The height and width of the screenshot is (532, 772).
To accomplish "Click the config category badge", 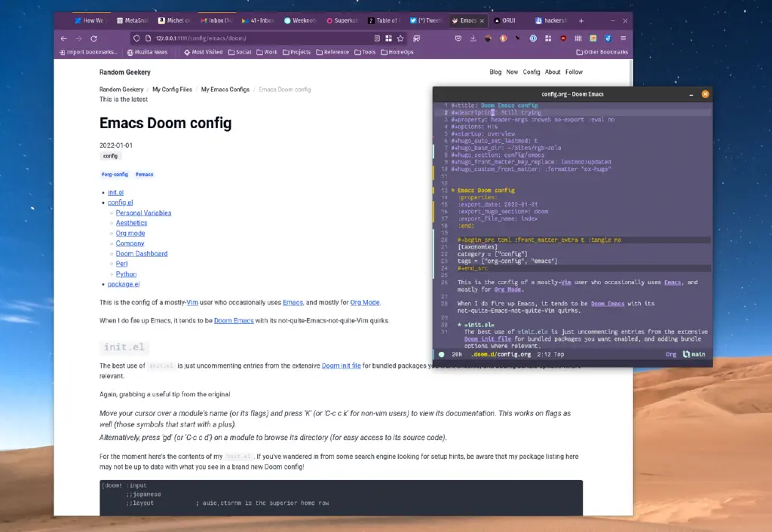I will 110,156.
